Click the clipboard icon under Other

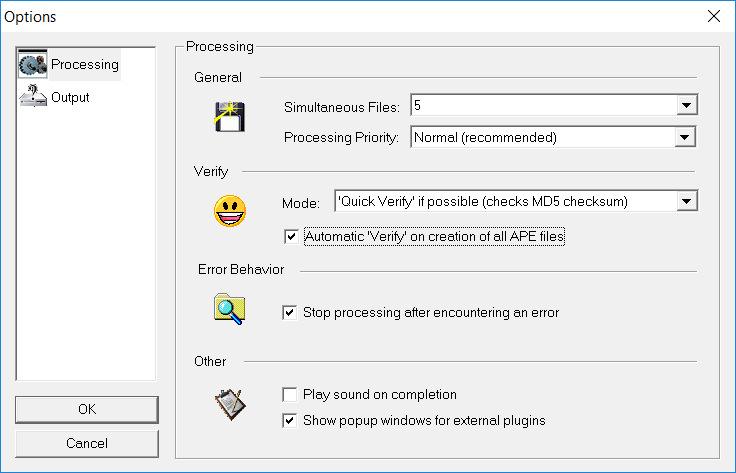coord(230,404)
